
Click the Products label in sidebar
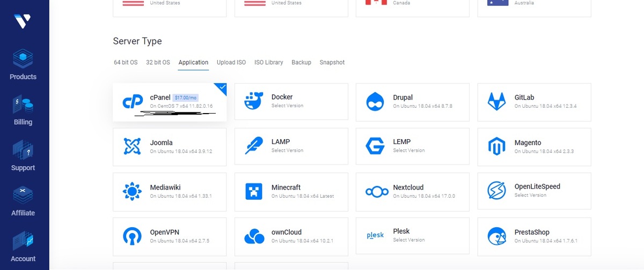[23, 77]
